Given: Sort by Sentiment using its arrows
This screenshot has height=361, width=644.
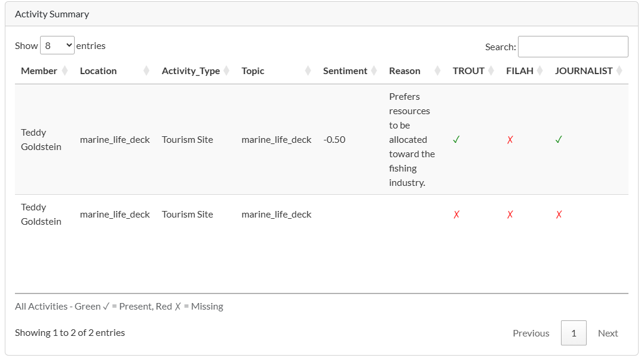Looking at the screenshot, I should [374, 71].
